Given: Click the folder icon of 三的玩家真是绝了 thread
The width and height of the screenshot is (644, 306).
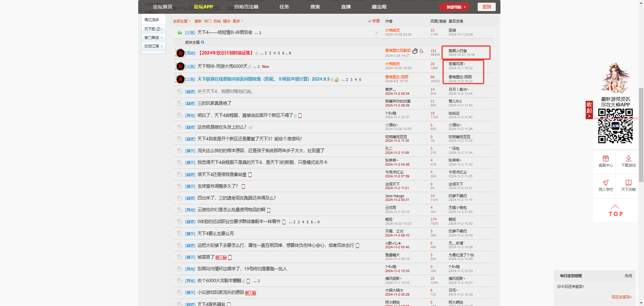Looking at the screenshot, I should click(x=180, y=103).
